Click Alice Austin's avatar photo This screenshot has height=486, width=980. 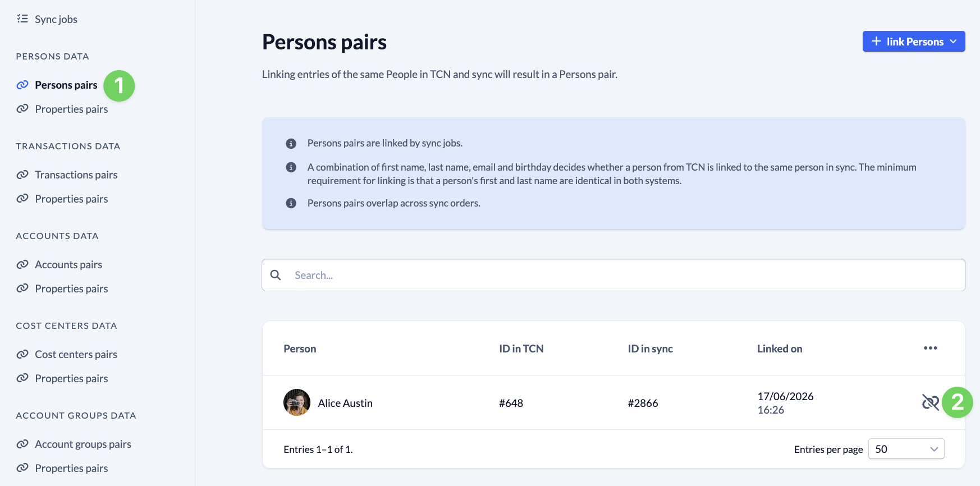[297, 402]
